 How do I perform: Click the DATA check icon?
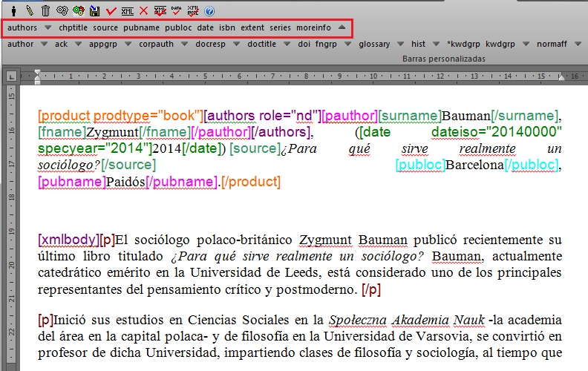176,11
